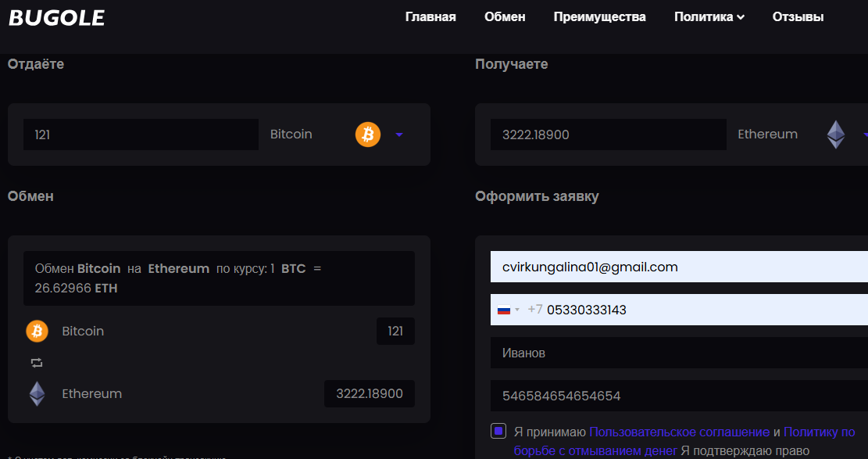Viewport: 868px width, 459px height.
Task: Toggle the user agreement checkbox
Action: click(498, 431)
